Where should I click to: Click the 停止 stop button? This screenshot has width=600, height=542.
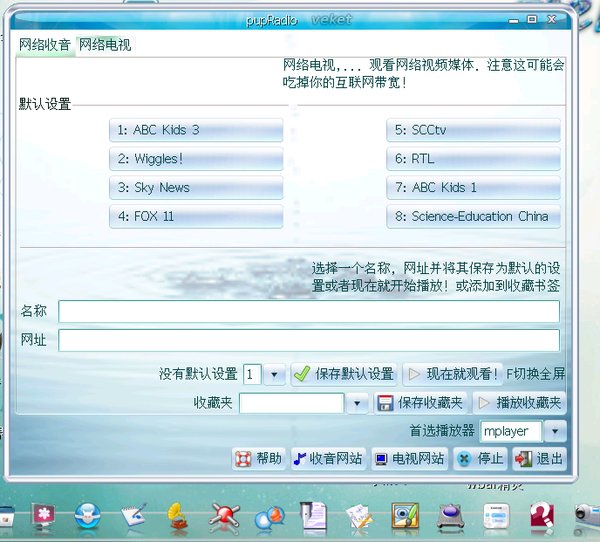tap(481, 459)
